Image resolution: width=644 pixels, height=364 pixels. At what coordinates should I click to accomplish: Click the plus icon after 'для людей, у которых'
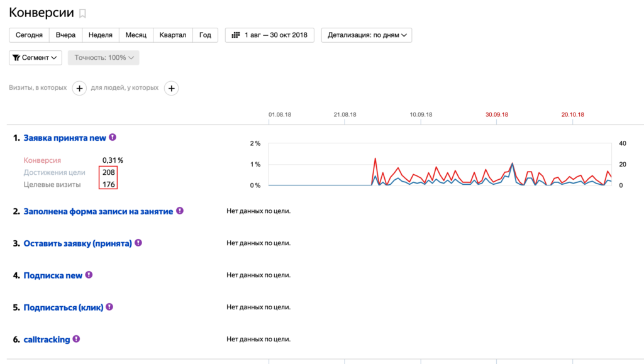tap(171, 89)
